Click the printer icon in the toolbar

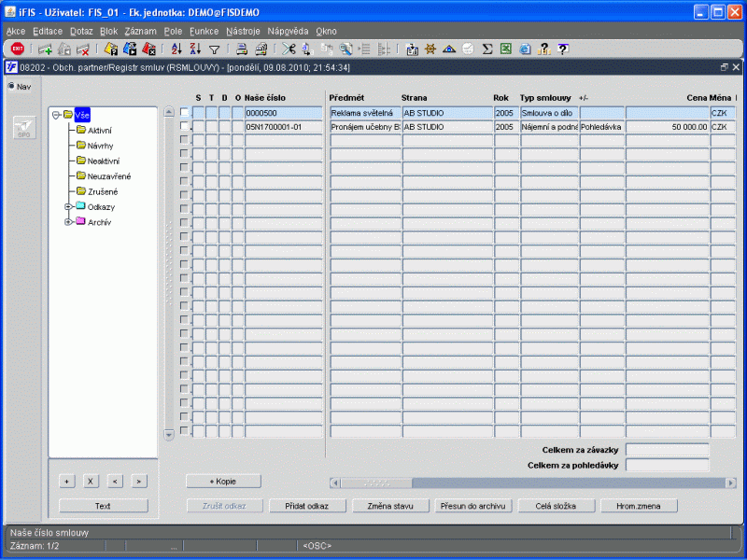(x=242, y=49)
